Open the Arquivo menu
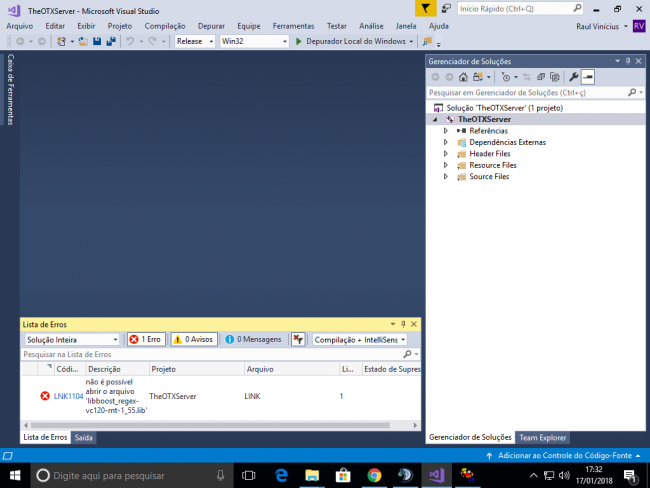Screen dimensions: 650x488 coord(19,26)
